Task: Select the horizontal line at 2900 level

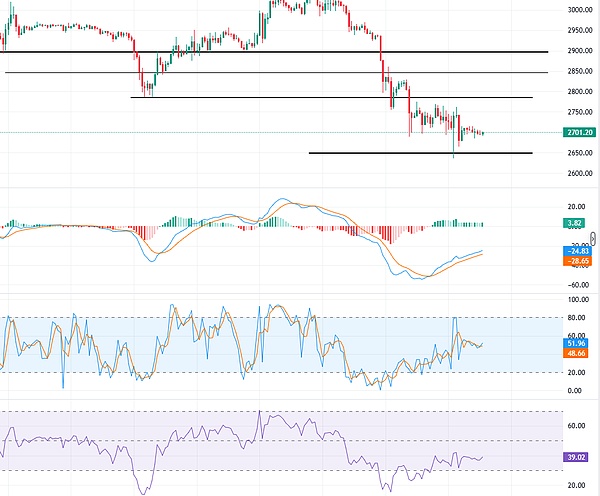Action: (x=300, y=51)
